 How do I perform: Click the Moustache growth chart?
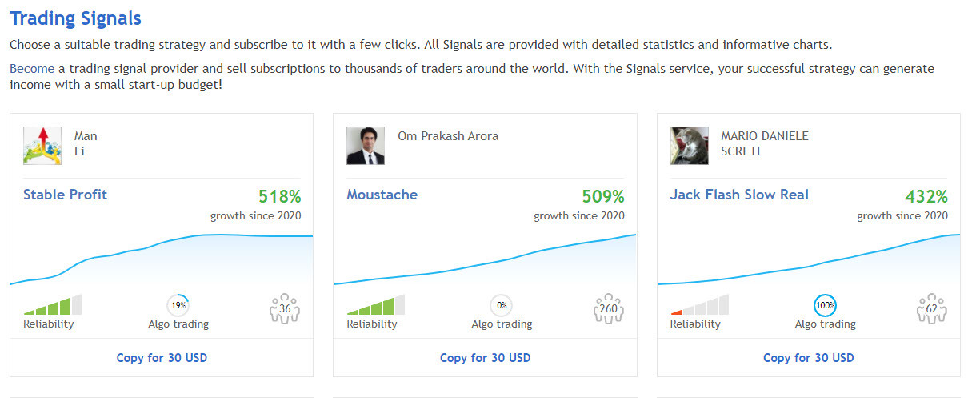point(485,260)
